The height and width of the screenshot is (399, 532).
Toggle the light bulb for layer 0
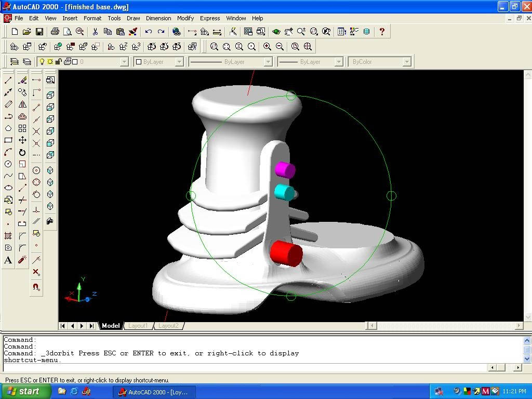tap(42, 61)
